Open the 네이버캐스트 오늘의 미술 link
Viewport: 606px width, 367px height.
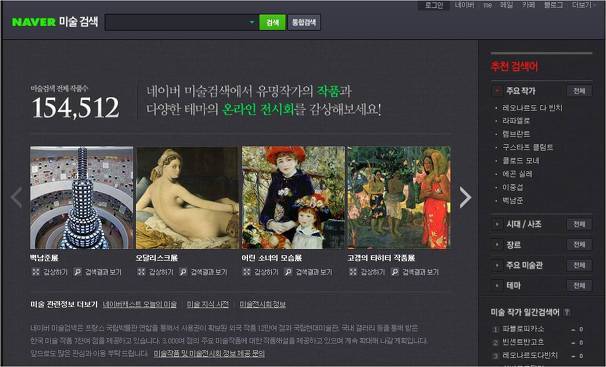pyautogui.click(x=140, y=304)
